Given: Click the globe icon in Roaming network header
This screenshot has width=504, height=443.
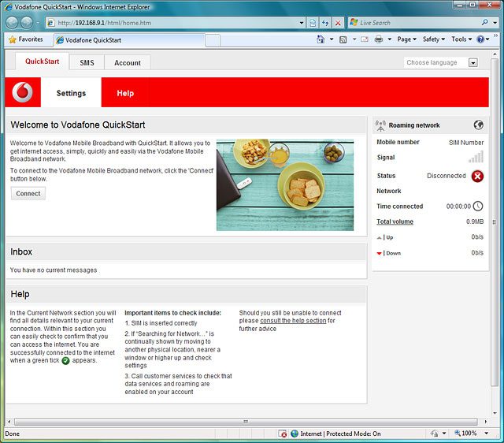Looking at the screenshot, I should [478, 125].
